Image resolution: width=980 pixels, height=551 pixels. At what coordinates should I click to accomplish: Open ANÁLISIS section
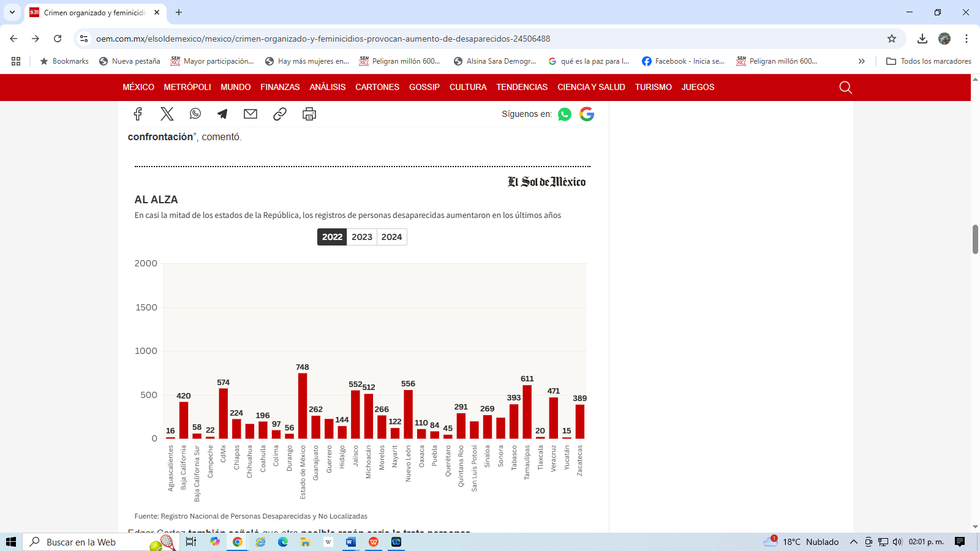(x=328, y=87)
